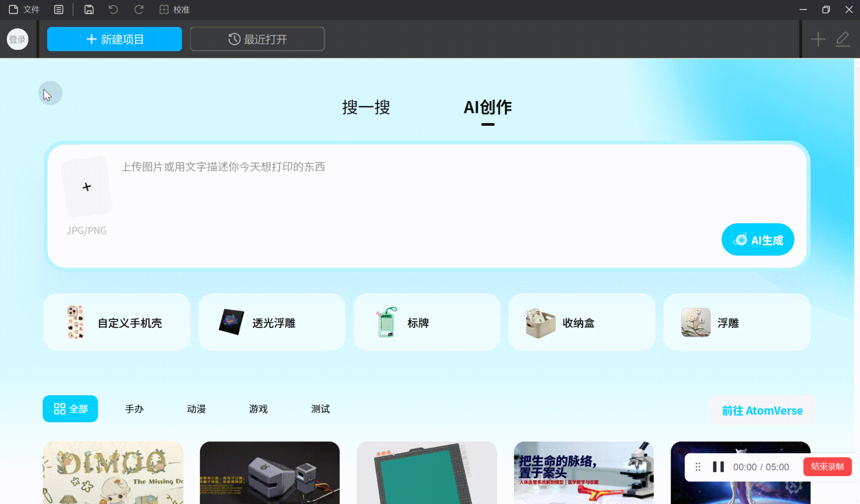860x504 pixels.
Task: Click the 登录 login avatar
Action: tap(17, 39)
